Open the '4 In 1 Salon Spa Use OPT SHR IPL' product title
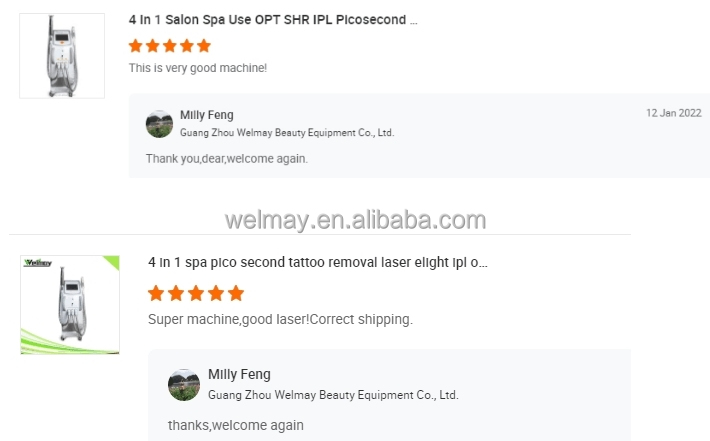The image size is (710, 441). 273,20
